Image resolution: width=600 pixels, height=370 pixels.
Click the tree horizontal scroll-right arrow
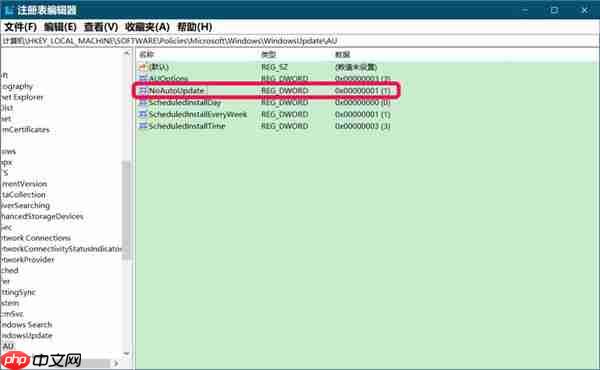[116, 363]
